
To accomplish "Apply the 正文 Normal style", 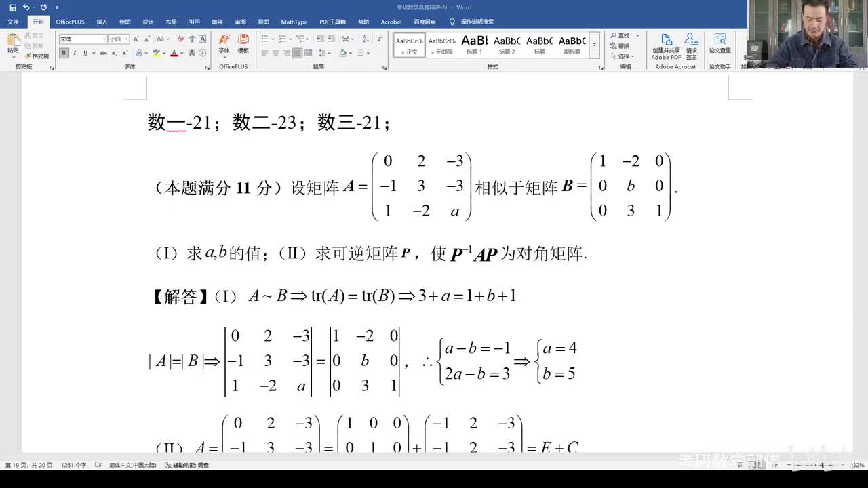I will [410, 45].
